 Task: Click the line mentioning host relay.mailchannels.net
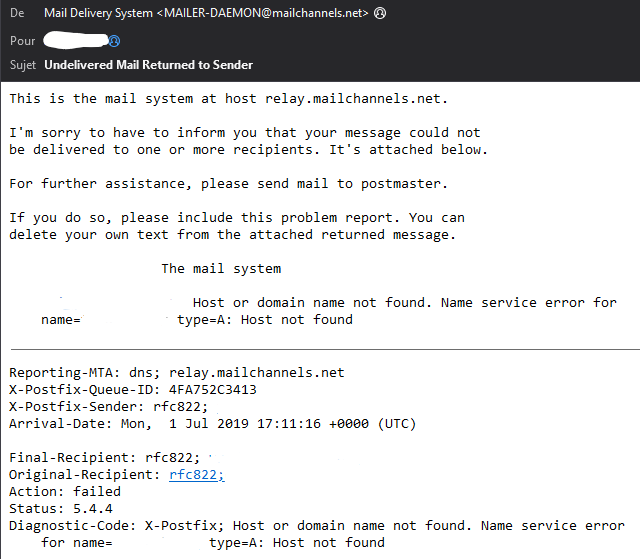coord(229,99)
